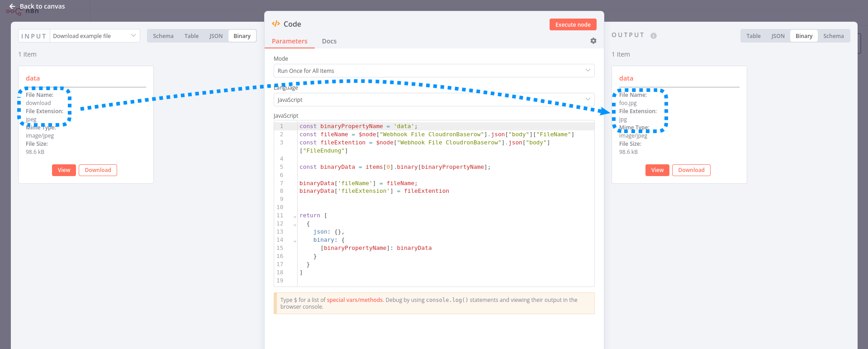This screenshot has width=868, height=349.
Task: Click the Code node icon
Action: (x=276, y=24)
